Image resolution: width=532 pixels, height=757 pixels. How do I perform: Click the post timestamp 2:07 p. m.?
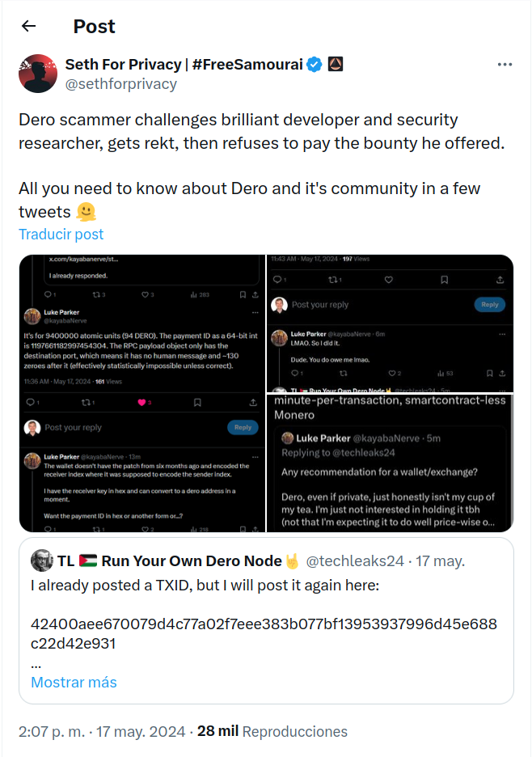[52, 731]
